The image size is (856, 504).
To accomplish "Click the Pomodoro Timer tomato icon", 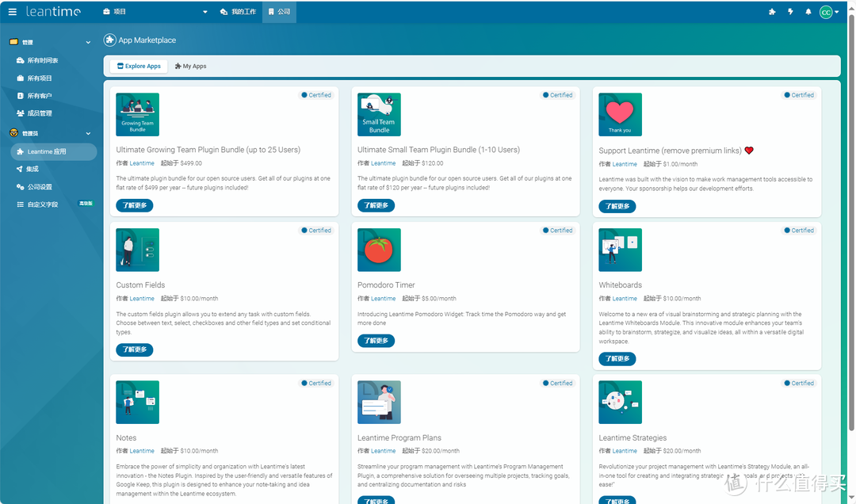I will pyautogui.click(x=379, y=250).
